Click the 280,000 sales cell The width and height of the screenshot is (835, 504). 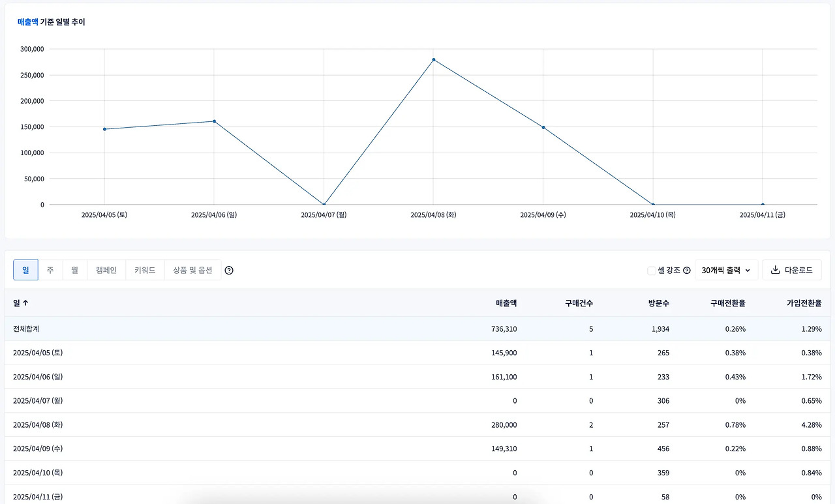503,424
